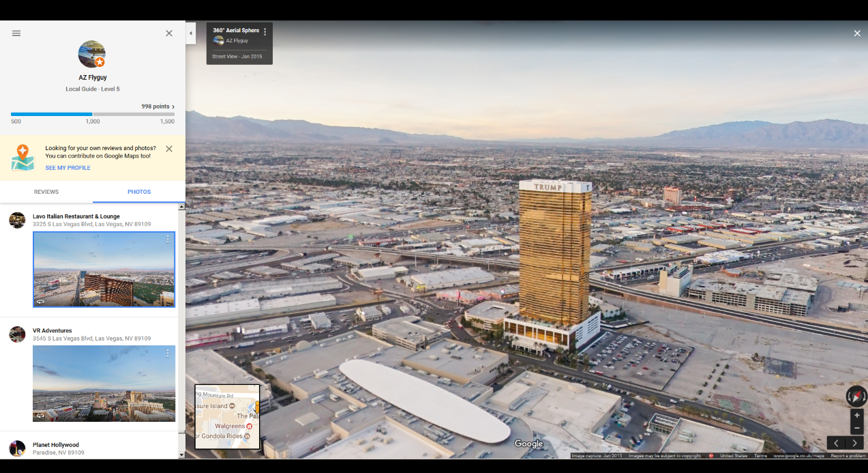Open VR Adventures panorama thumbnail
The height and width of the screenshot is (473, 868).
104,383
